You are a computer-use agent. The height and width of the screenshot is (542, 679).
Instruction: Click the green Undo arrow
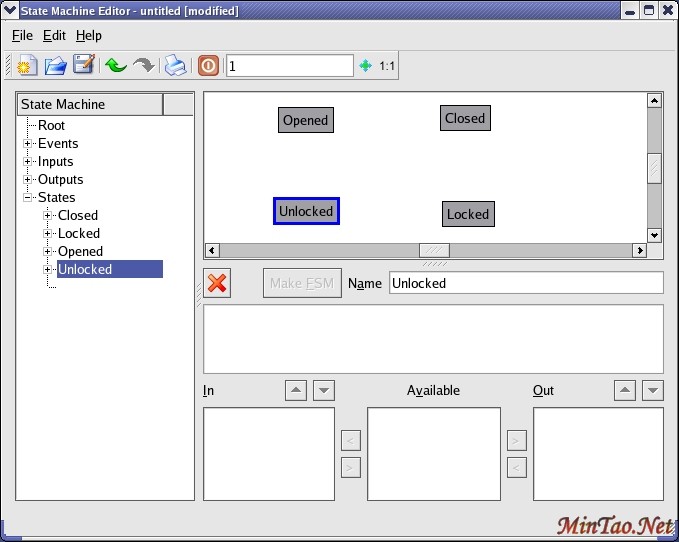(x=115, y=66)
